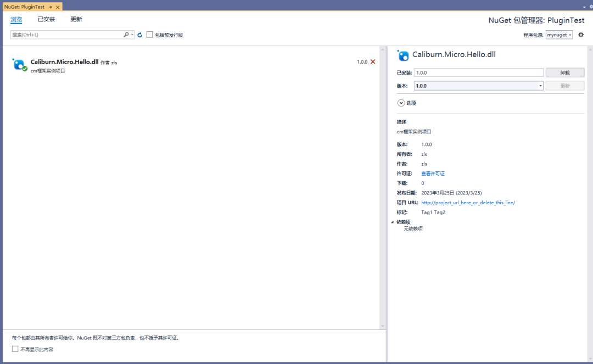The height and width of the screenshot is (364, 593).
Task: Pin the NuGet: PluginTest tab
Action: (51, 7)
